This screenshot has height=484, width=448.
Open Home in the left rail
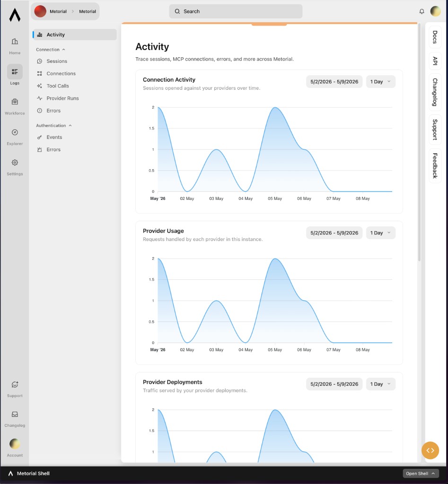click(x=15, y=46)
